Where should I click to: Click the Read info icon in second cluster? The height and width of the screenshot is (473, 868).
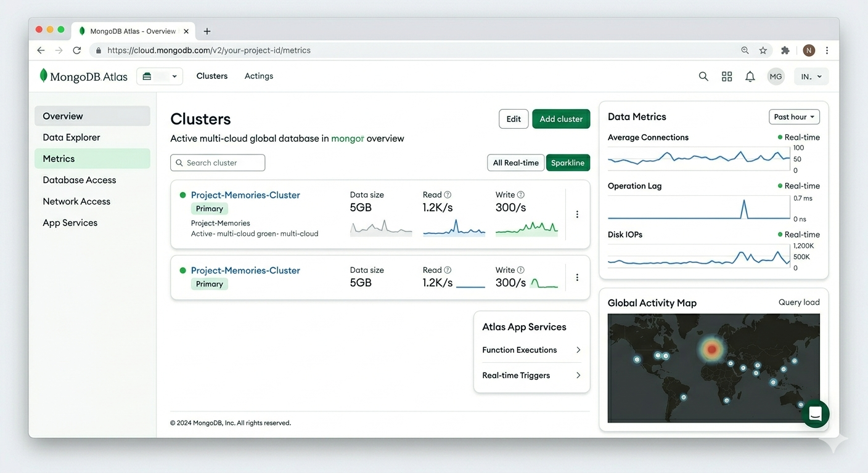[448, 270]
